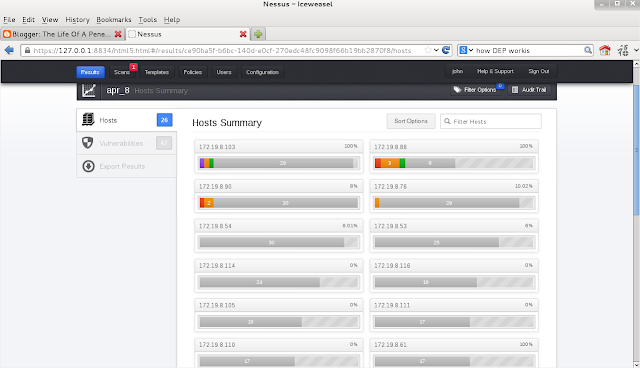Screen dimensions: 640x368
Task: Open host 172.19.8.114
Action: [279, 275]
